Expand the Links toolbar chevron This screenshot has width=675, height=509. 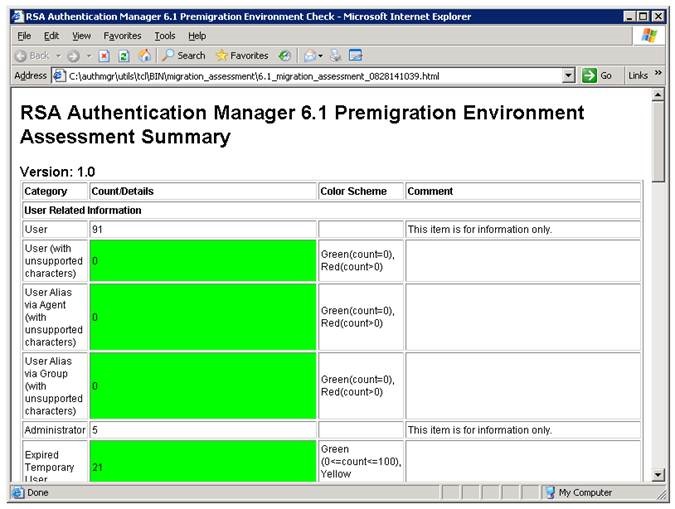[x=658, y=75]
